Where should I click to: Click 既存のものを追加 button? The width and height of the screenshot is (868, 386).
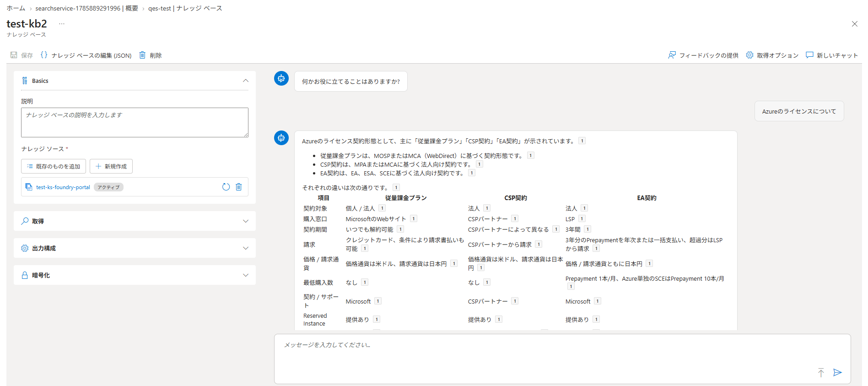point(54,166)
